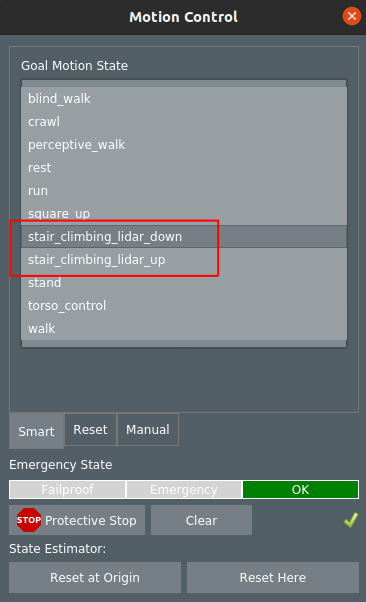The image size is (366, 602).
Task: Select the rest motion state
Action: pyautogui.click(x=184, y=168)
